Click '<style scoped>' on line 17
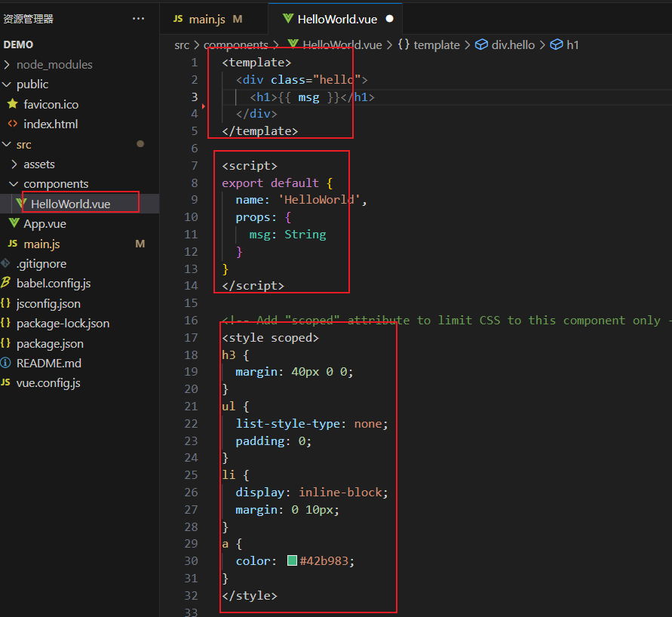The width and height of the screenshot is (672, 617). click(271, 338)
